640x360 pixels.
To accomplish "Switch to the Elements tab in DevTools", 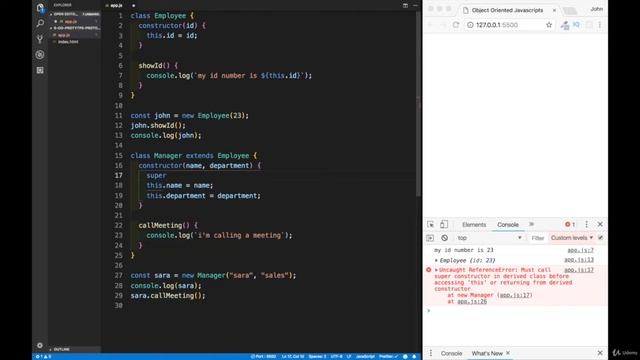I will pos(474,225).
